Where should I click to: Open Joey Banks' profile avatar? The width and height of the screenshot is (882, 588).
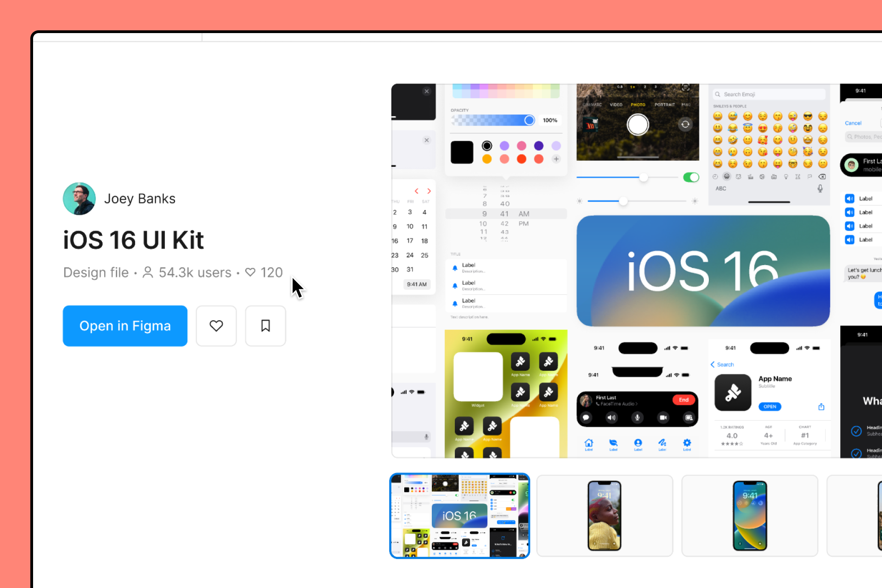click(x=79, y=198)
